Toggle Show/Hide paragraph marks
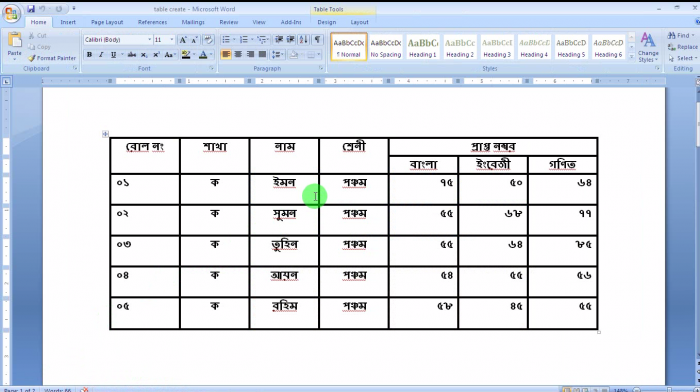 pos(317,40)
